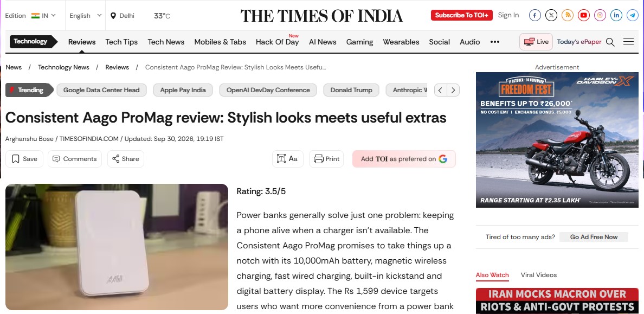Change the Delhi location selector
Screen dimensions: 644x314
[123, 16]
